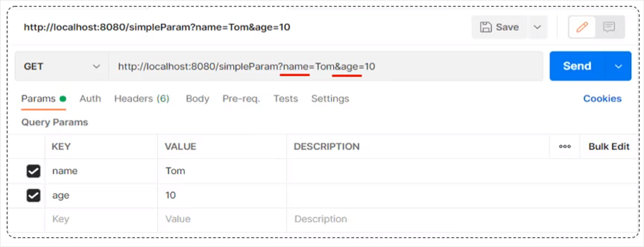
Task: Switch to the Auth tab
Action: click(x=90, y=98)
